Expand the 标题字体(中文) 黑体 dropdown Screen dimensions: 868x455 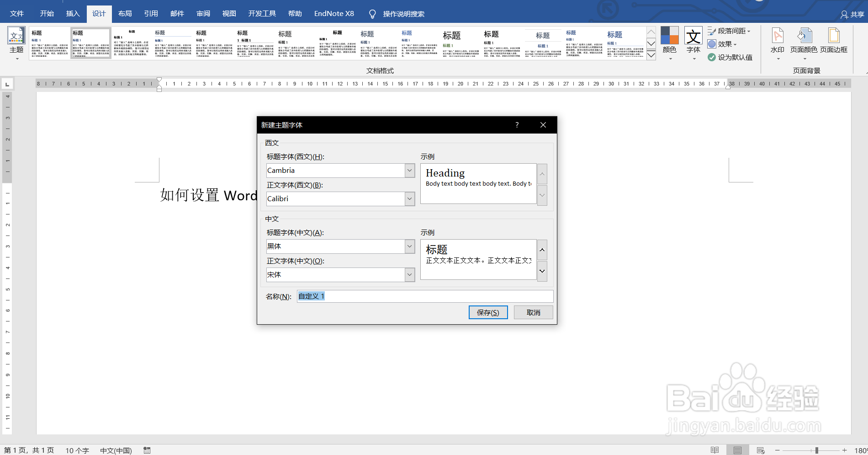410,246
